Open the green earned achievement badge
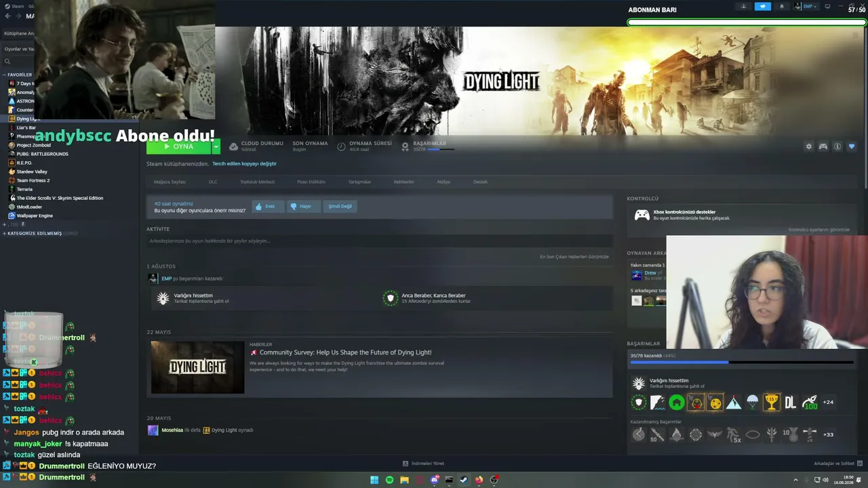Screen dimensions: 868x488 (677, 403)
